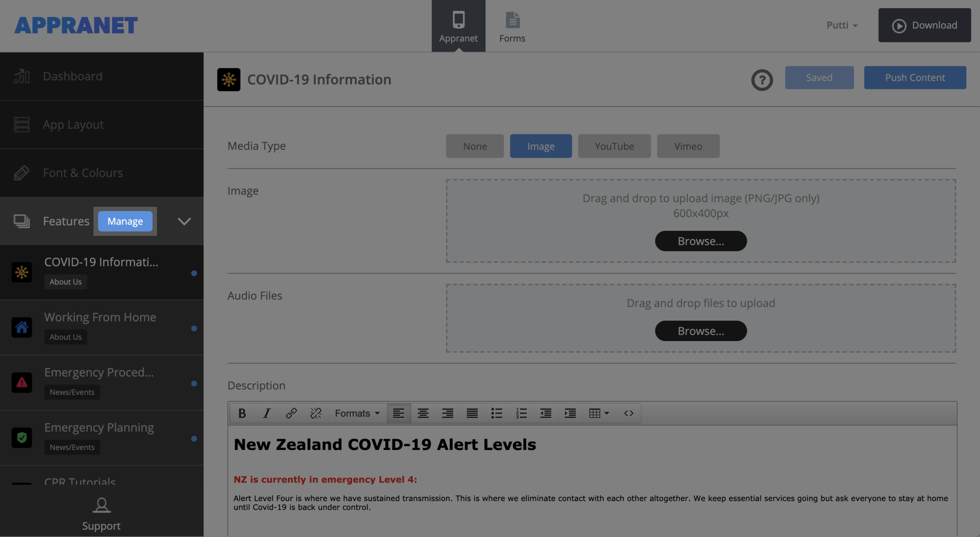Screen dimensions: 980x537
Task: Click the Dashboard chart icon
Action: [x=21, y=76]
